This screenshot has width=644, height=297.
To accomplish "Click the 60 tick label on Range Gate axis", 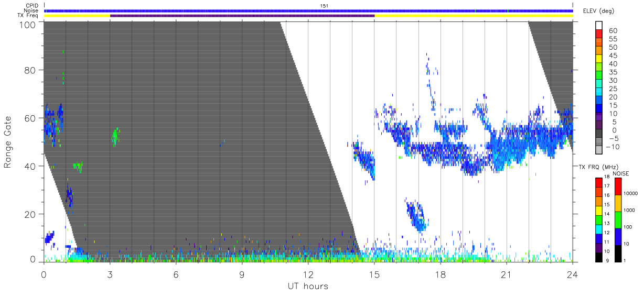I will pos(30,118).
